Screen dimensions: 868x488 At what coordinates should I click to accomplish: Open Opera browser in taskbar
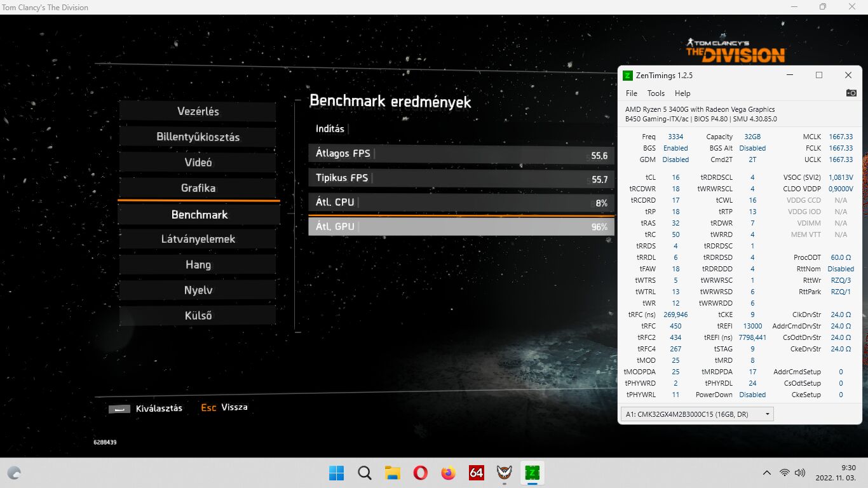click(x=420, y=473)
